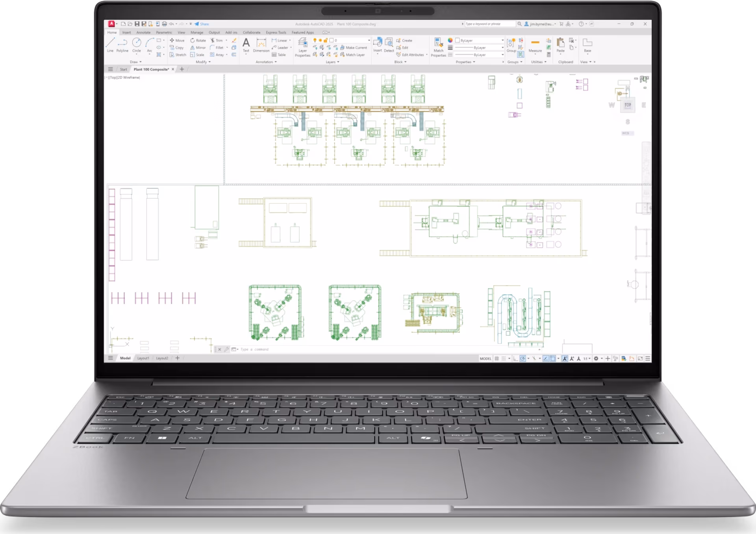The image size is (756, 534).
Task: Activate the Mirror command
Action: pos(198,48)
